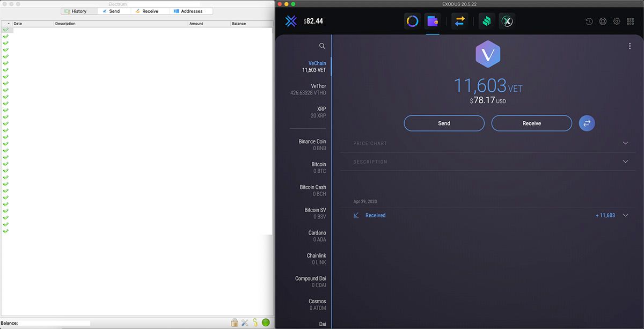Switch to Electrum Receive tab
The image size is (644, 329).
[151, 11]
